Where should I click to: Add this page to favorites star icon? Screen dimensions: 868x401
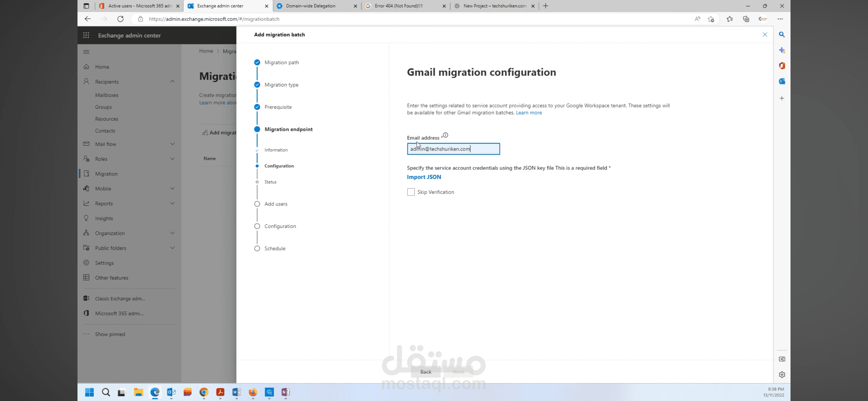click(x=711, y=19)
